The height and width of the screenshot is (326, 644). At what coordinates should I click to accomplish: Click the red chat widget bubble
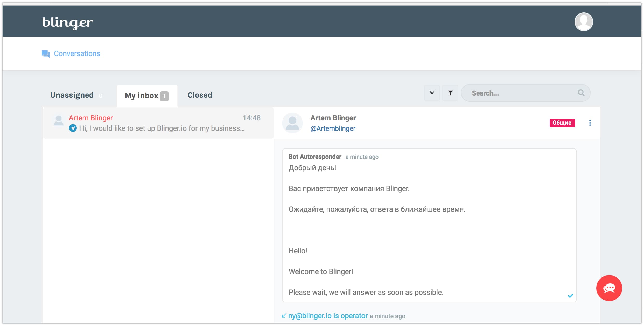pyautogui.click(x=609, y=288)
